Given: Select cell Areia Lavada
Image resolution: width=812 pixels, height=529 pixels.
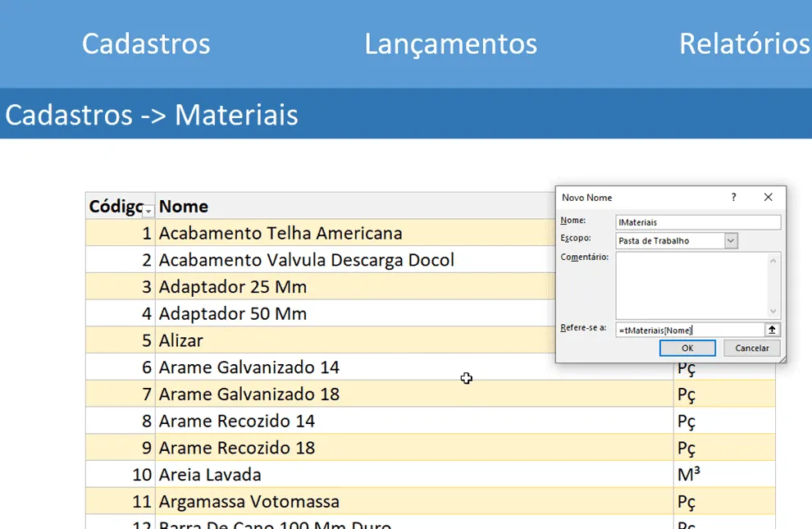Looking at the screenshot, I should (x=414, y=475).
